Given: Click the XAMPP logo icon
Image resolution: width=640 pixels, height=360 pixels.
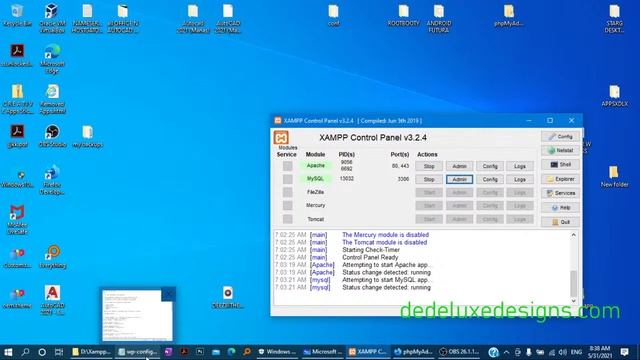Looking at the screenshot, I should tap(281, 138).
